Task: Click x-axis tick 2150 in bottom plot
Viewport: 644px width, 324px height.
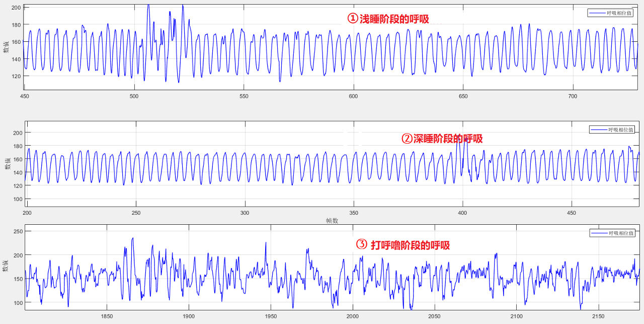Action: [x=599, y=316]
